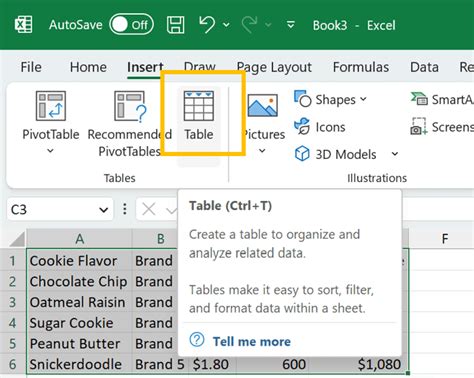Select row 4 header
Image resolution: width=474 pixels, height=378 pixels.
(13, 323)
